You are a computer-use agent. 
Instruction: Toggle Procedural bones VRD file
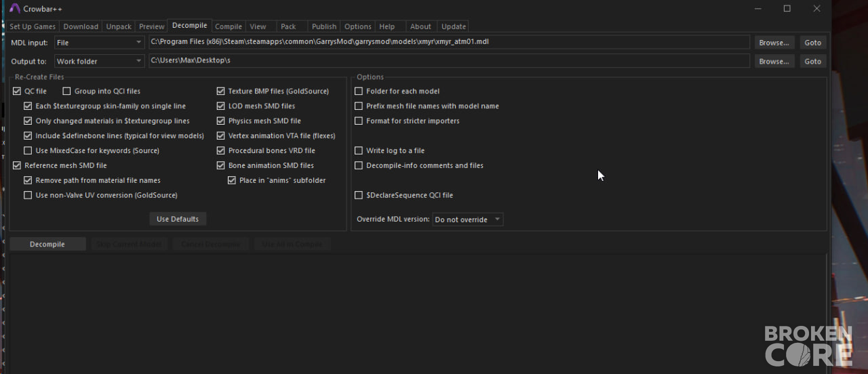(221, 150)
